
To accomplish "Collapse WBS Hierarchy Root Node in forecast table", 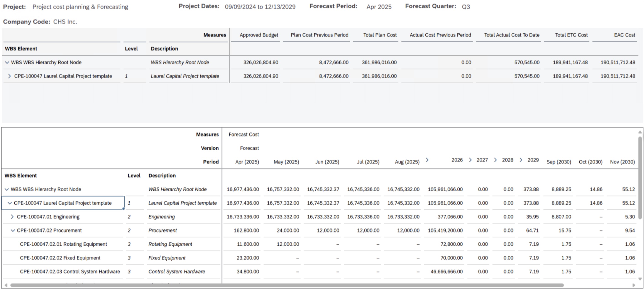I will 7,189.
